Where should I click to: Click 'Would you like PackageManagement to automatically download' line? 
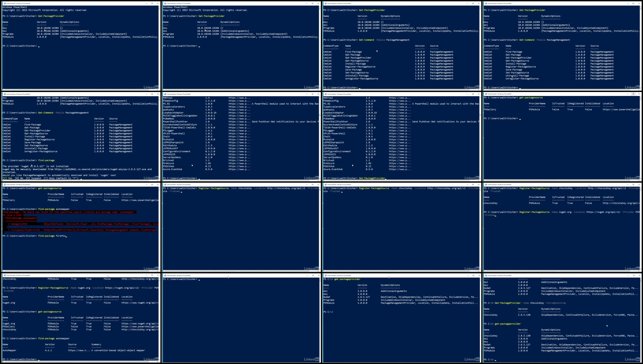point(59,175)
